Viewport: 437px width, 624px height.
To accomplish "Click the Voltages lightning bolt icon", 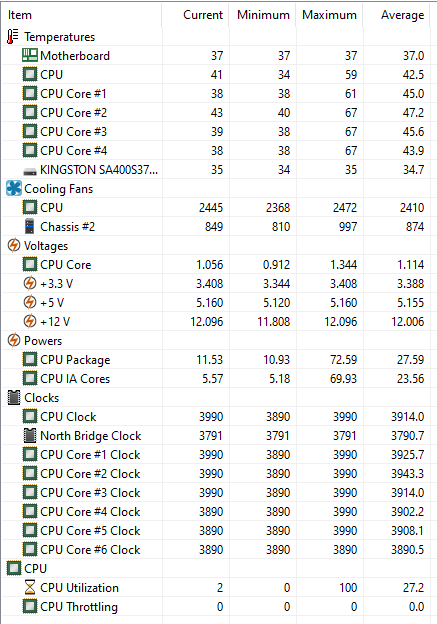I will coord(14,246).
